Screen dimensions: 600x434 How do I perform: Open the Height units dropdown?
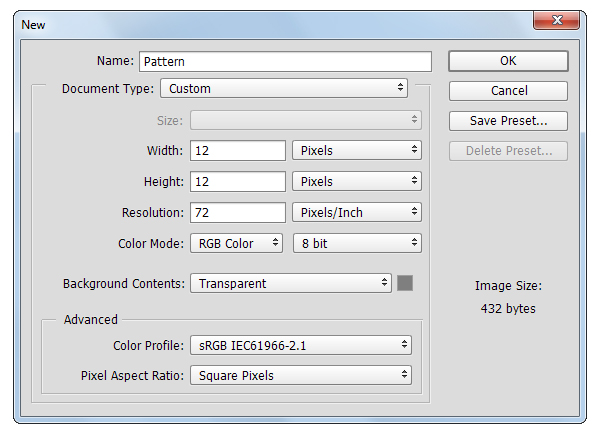pos(357,182)
